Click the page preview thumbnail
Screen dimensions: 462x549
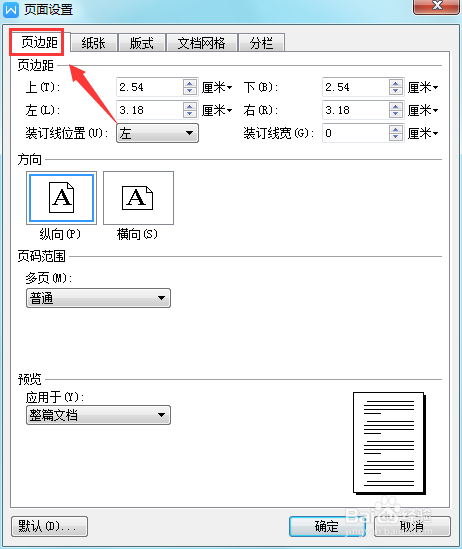[389, 443]
